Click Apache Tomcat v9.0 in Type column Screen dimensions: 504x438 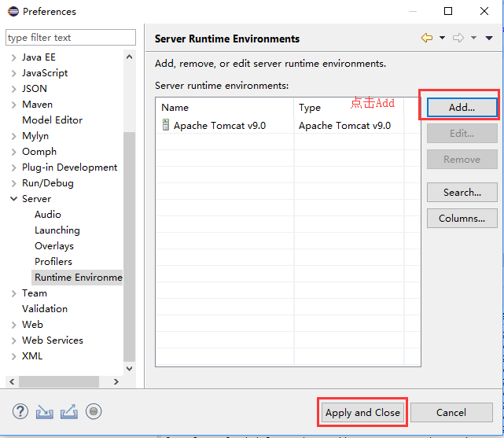pyautogui.click(x=344, y=126)
